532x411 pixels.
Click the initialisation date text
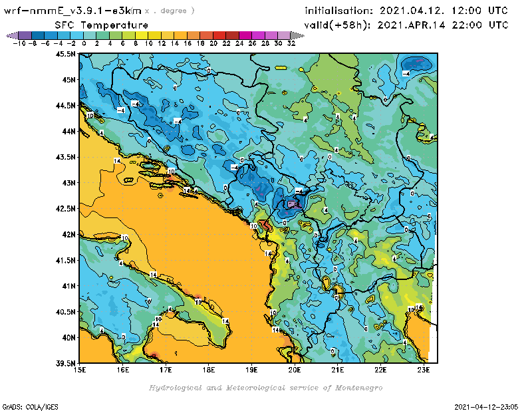point(406,11)
